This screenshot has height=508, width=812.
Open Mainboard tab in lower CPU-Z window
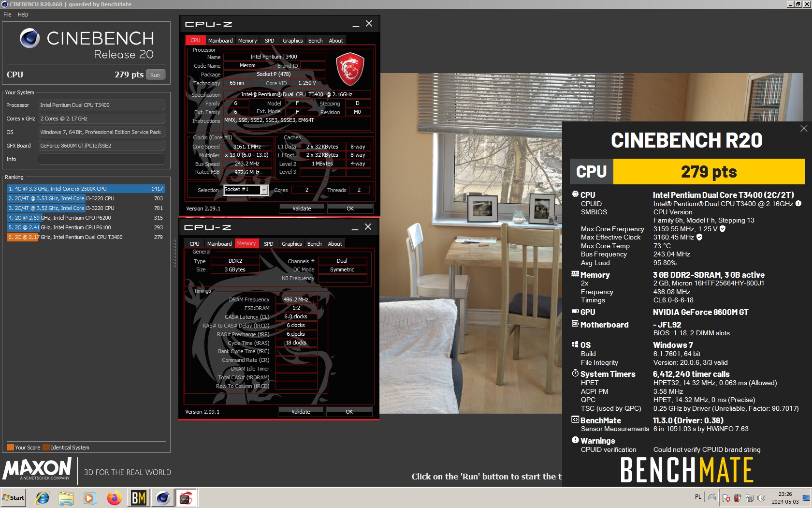tap(219, 244)
